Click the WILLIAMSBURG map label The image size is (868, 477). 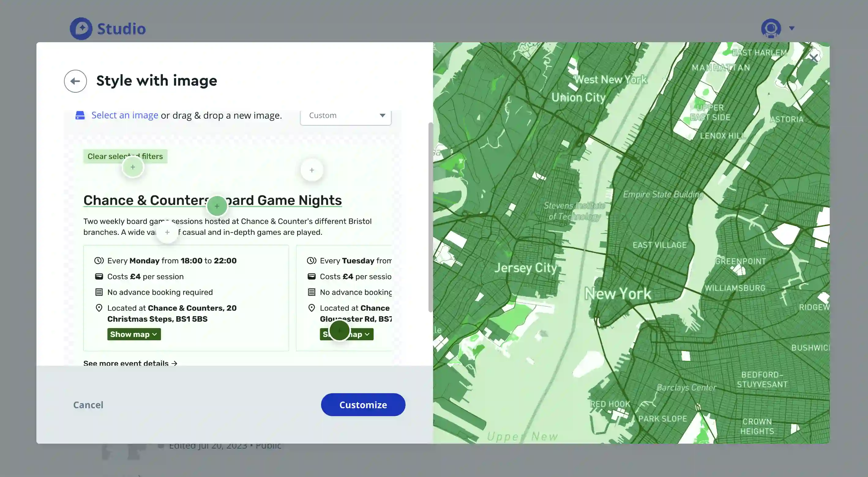[735, 288]
